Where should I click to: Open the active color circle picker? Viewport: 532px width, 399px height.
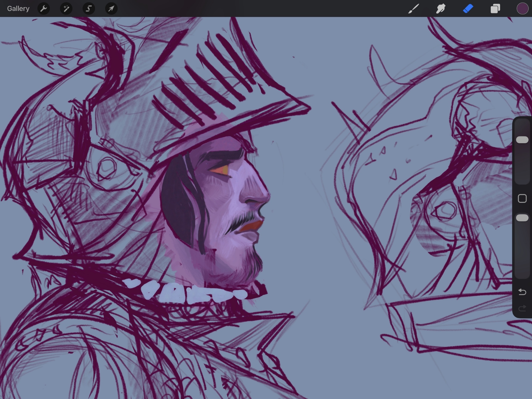522,9
